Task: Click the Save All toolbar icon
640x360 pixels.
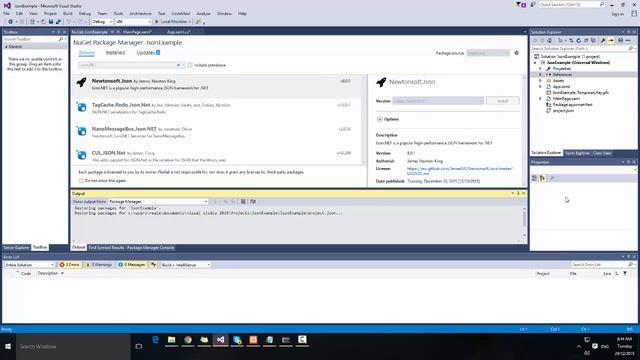Action: (x=58, y=22)
